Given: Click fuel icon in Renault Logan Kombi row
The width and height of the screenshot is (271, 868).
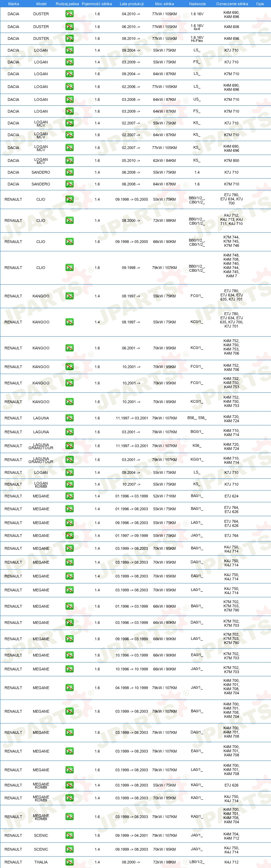Looking at the screenshot, I should 69,484.
